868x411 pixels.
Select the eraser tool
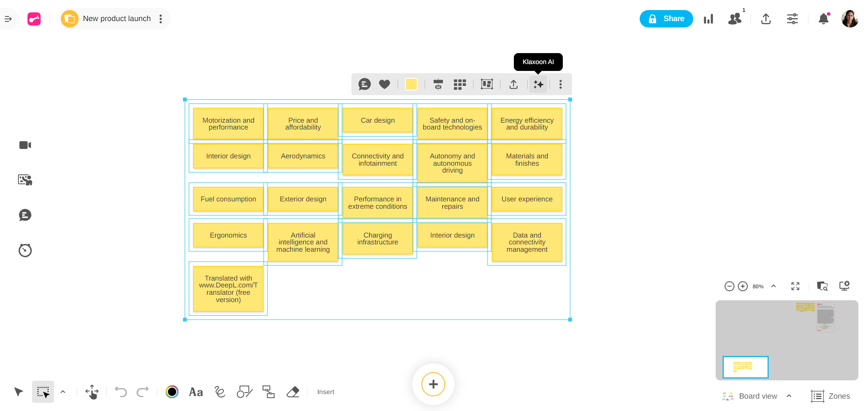pyautogui.click(x=292, y=392)
